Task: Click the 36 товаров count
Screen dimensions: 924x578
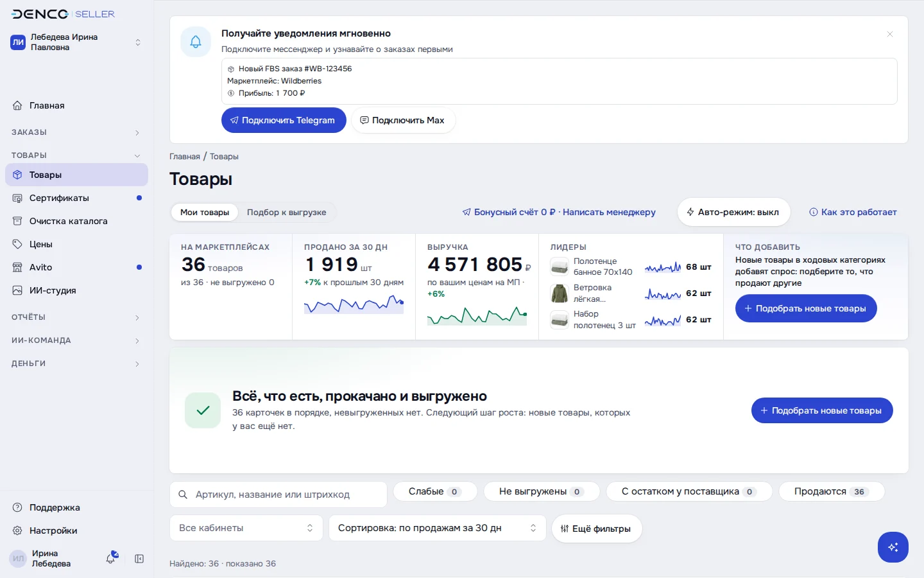Action: coord(212,265)
